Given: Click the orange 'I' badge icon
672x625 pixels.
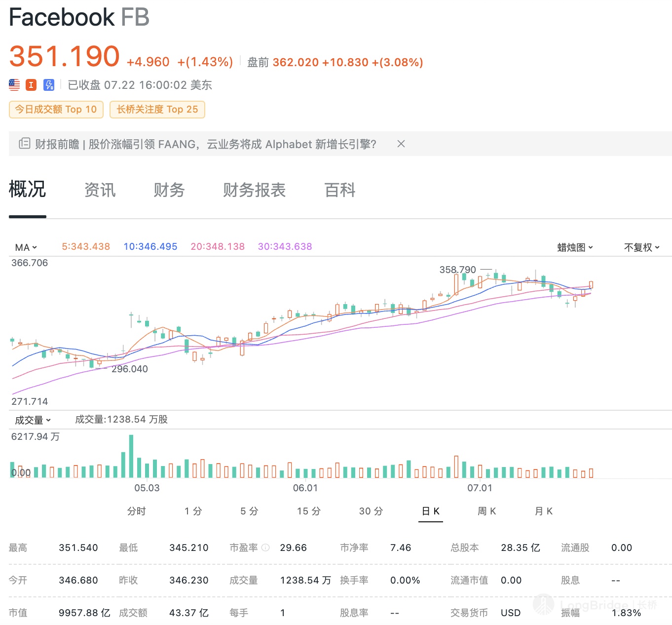Looking at the screenshot, I should pos(31,85).
